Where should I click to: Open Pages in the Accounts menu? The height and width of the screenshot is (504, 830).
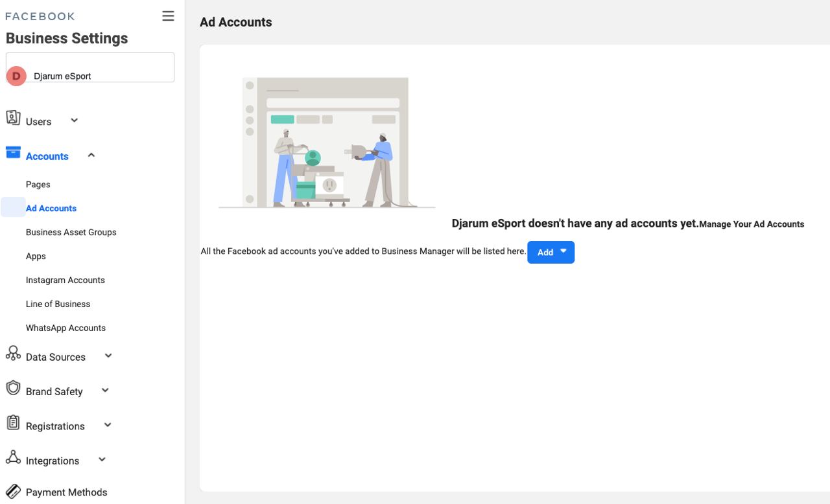[38, 185]
